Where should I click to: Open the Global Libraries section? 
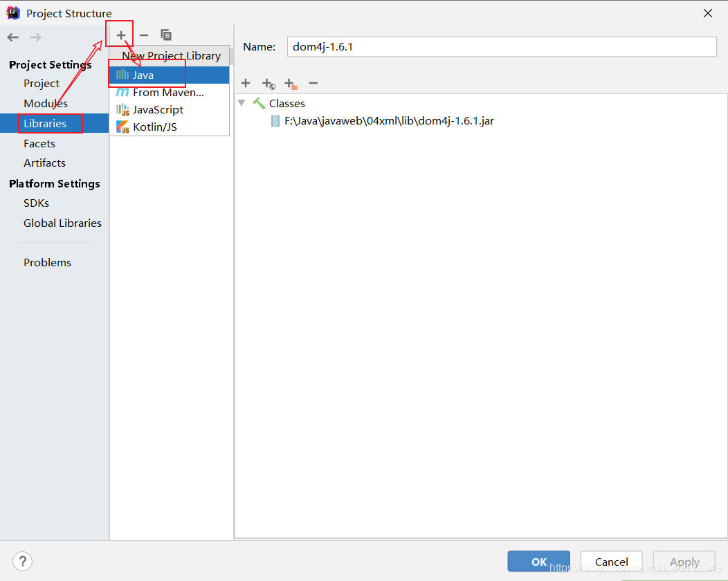tap(63, 223)
